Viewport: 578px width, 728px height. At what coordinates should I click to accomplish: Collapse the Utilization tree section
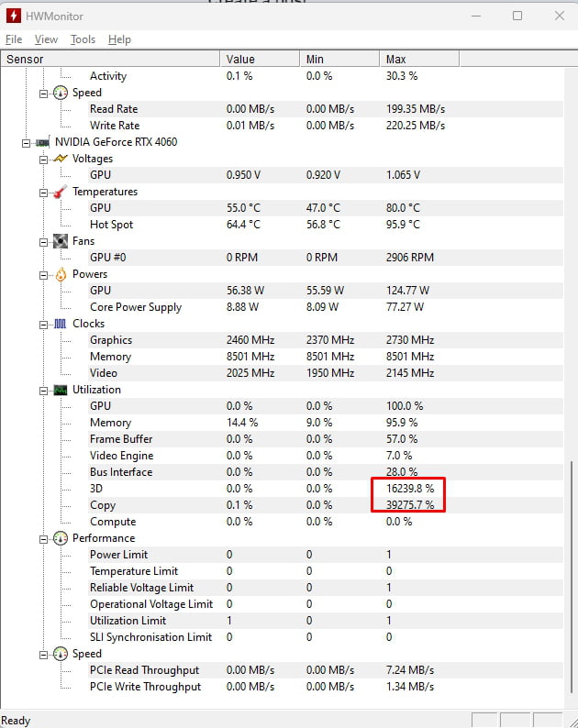click(x=43, y=391)
